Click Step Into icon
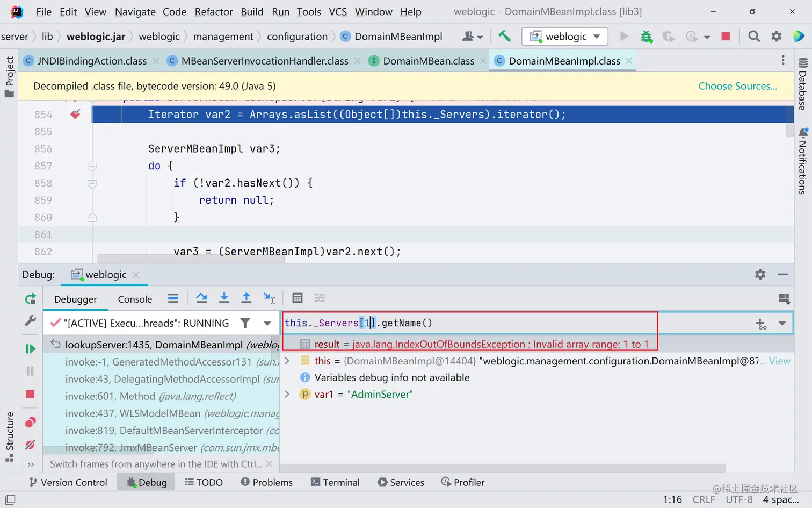The image size is (812, 508). tap(224, 298)
